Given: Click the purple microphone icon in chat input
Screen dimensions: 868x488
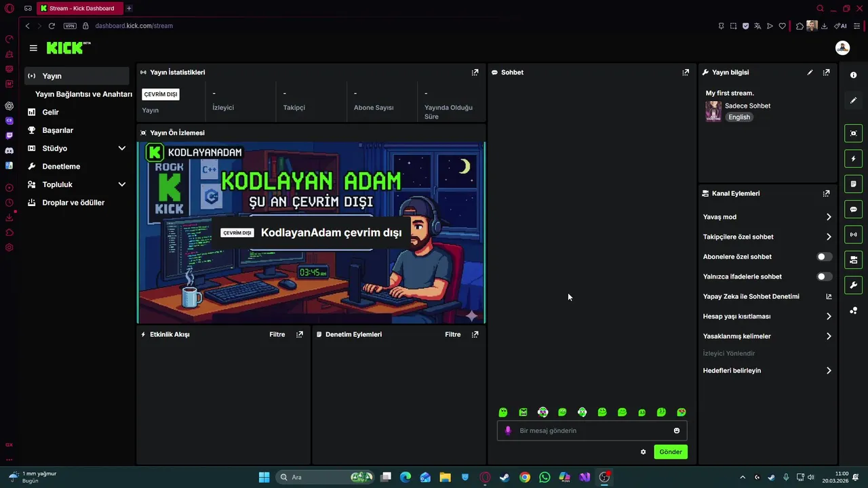Looking at the screenshot, I should pos(508,430).
